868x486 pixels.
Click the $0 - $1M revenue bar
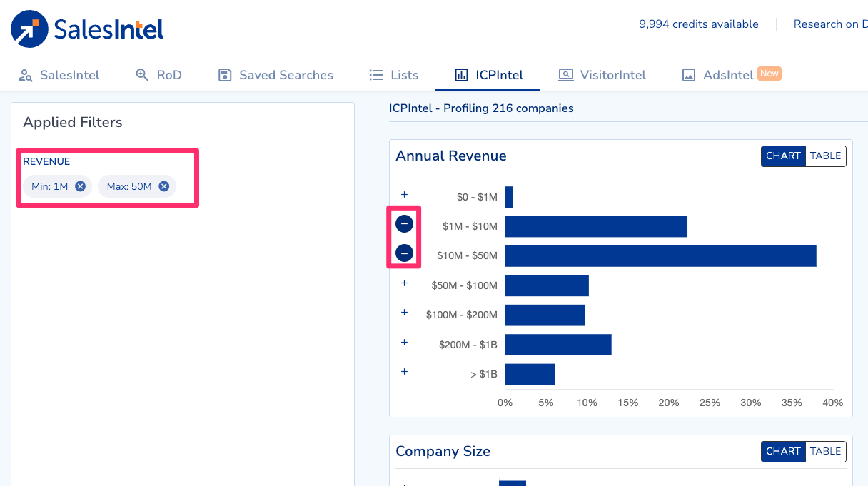coord(509,197)
